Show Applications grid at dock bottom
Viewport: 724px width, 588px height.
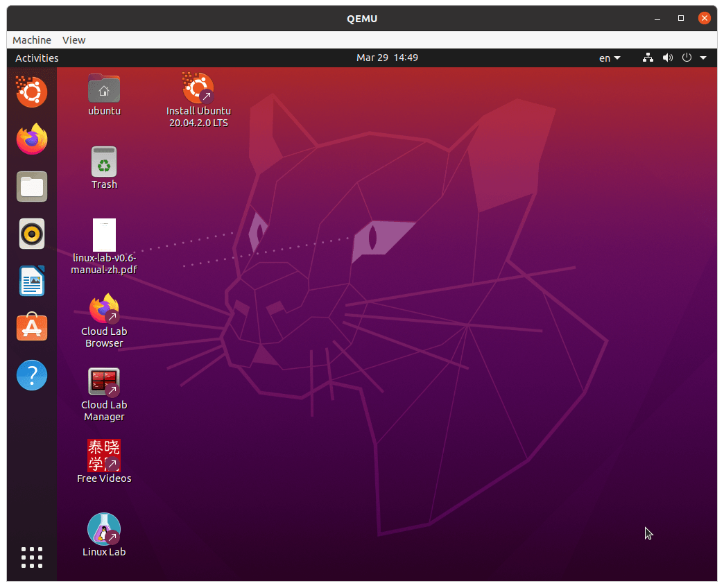tap(31, 557)
